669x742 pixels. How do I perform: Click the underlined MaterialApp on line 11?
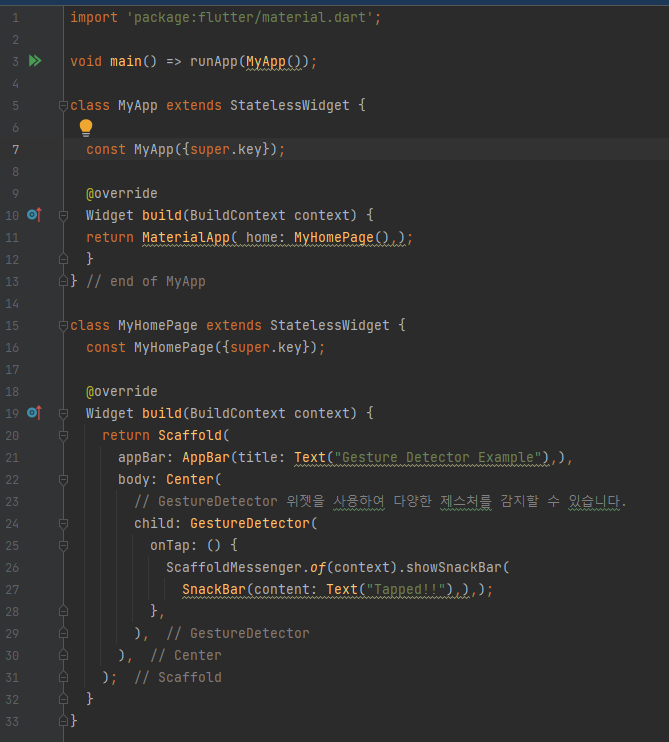(186, 237)
